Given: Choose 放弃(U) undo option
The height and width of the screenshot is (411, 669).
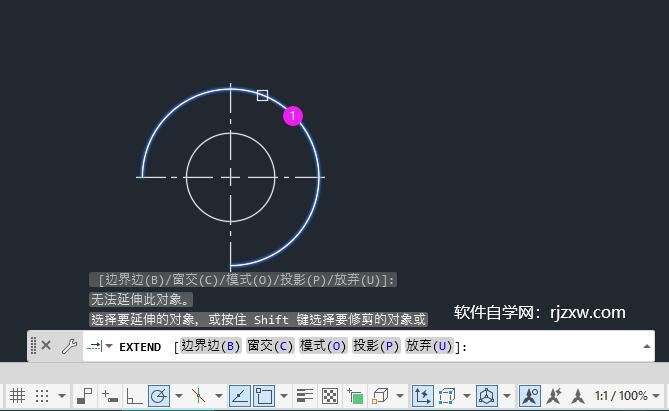Looking at the screenshot, I should pyautogui.click(x=429, y=346).
